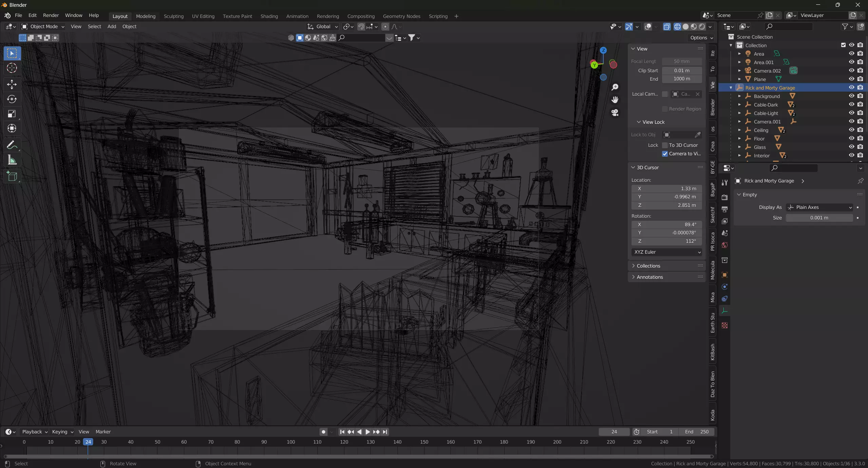The width and height of the screenshot is (868, 468).
Task: Uncheck the Collection exclude checkbox
Action: tap(843, 45)
